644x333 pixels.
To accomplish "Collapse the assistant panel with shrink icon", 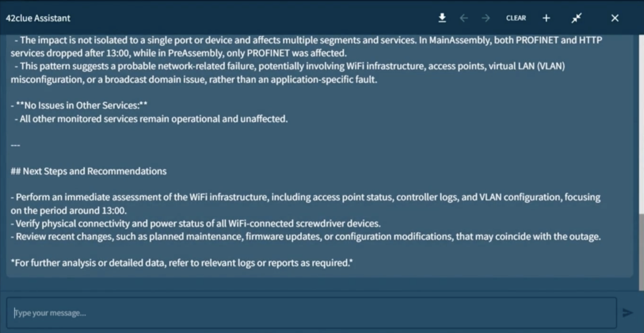I will [x=576, y=18].
